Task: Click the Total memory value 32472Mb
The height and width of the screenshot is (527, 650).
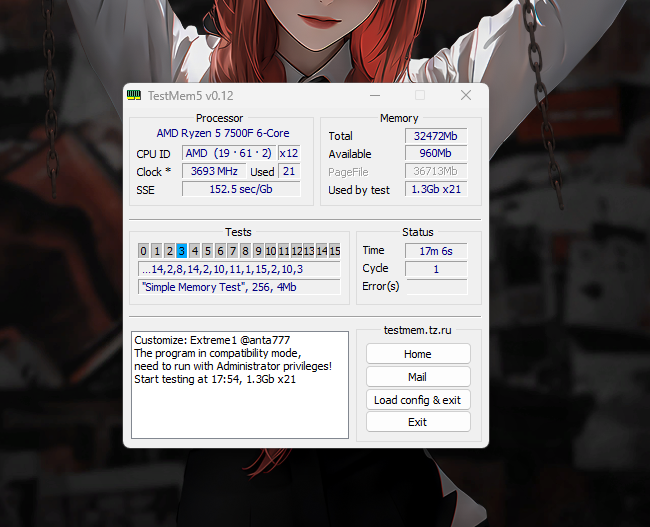Action: (436, 136)
